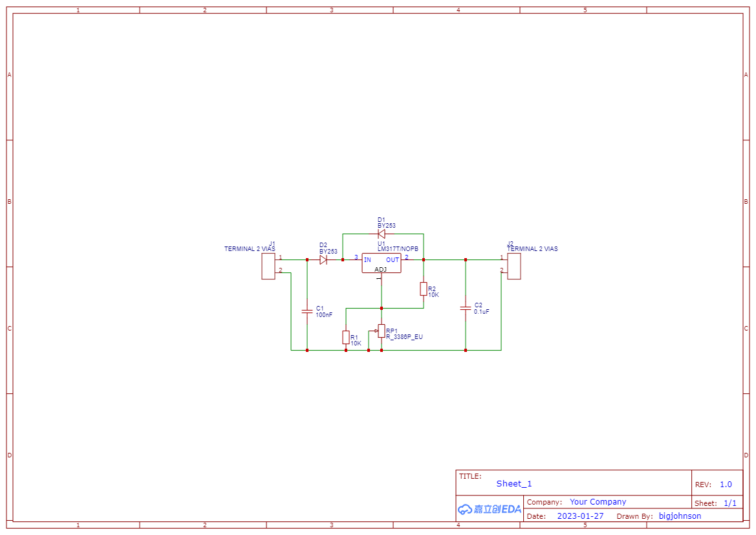The height and width of the screenshot is (535, 756).
Task: Click the junction dot between R2 and ADJ wire
Action: 382,309
